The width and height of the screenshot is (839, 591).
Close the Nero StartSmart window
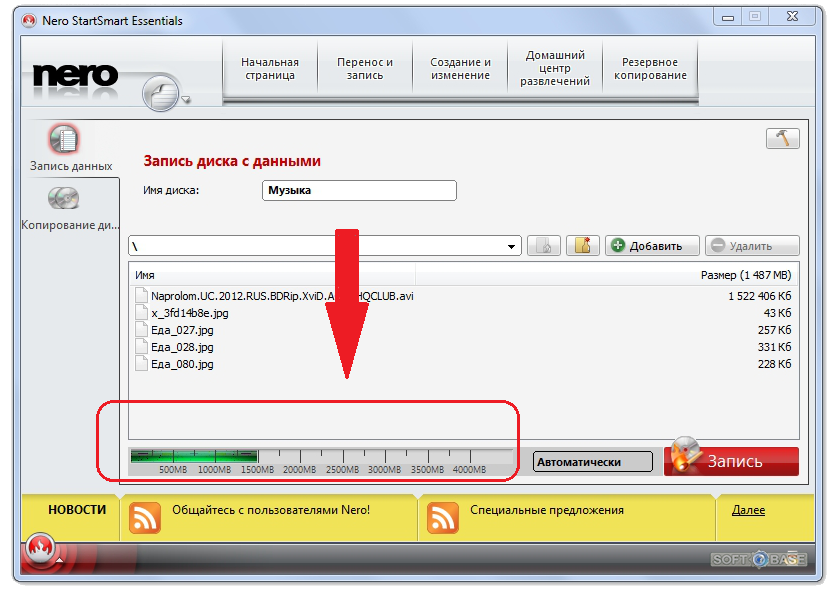tap(793, 17)
